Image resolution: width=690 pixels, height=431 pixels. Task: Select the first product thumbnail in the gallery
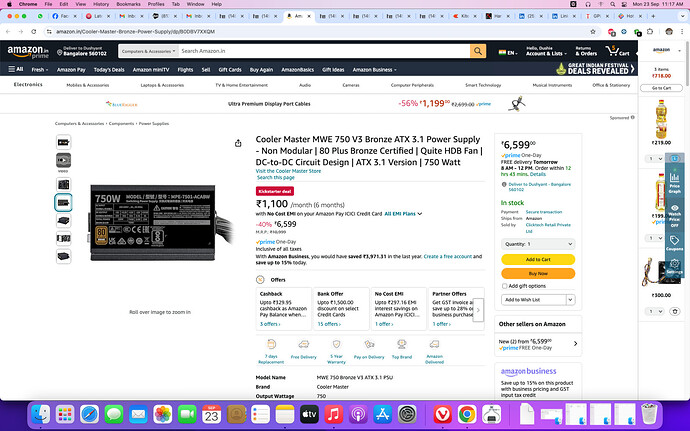point(63,142)
